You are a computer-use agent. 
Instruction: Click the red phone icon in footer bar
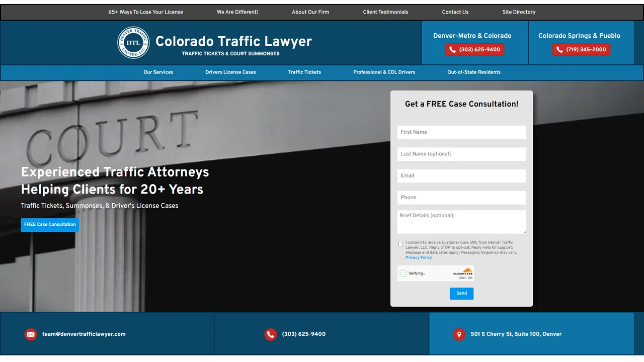[x=271, y=334]
